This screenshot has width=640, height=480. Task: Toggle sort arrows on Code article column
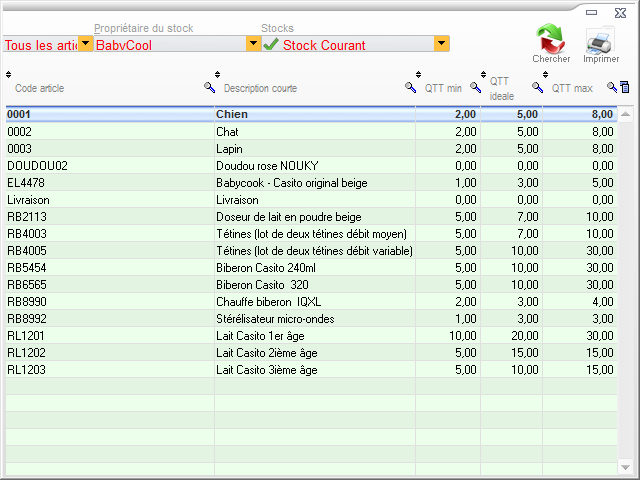tap(9, 75)
